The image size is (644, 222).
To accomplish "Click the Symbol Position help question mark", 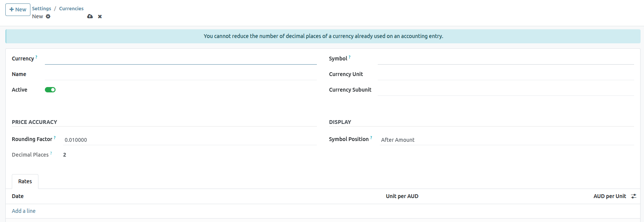I will click(x=371, y=138).
